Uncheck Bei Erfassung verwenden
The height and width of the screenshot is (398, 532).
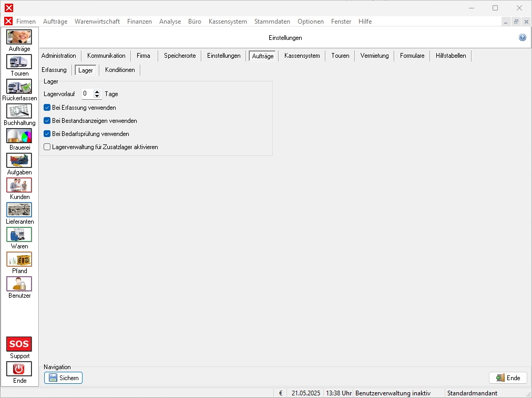point(47,108)
